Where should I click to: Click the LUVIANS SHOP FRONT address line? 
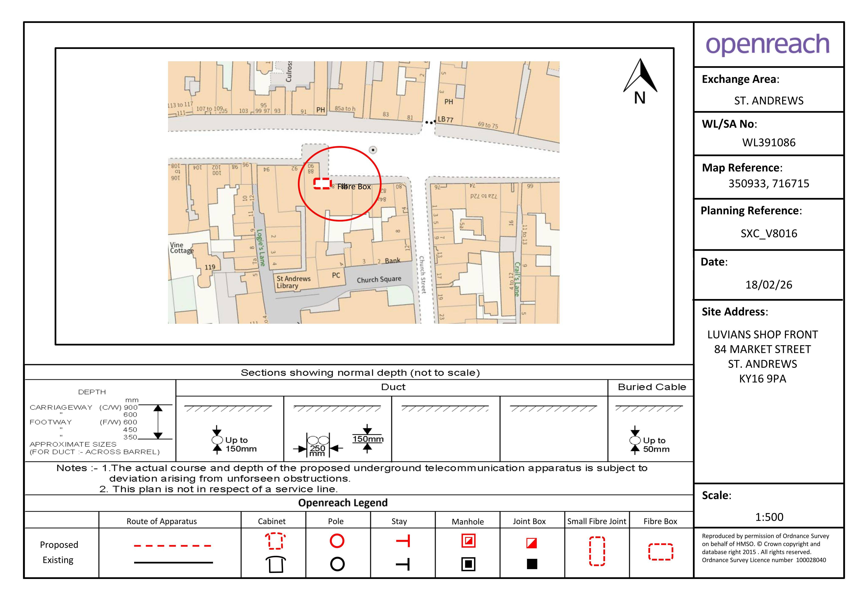tap(762, 334)
